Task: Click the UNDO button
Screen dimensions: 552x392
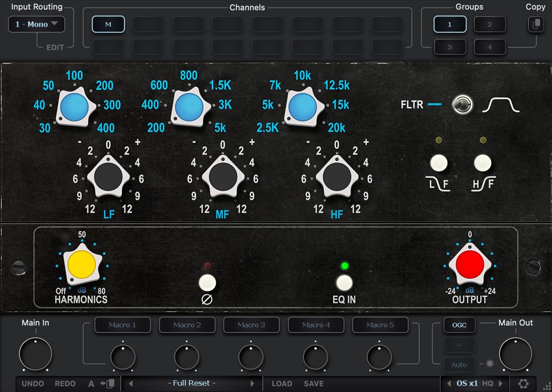Action: 33,383
